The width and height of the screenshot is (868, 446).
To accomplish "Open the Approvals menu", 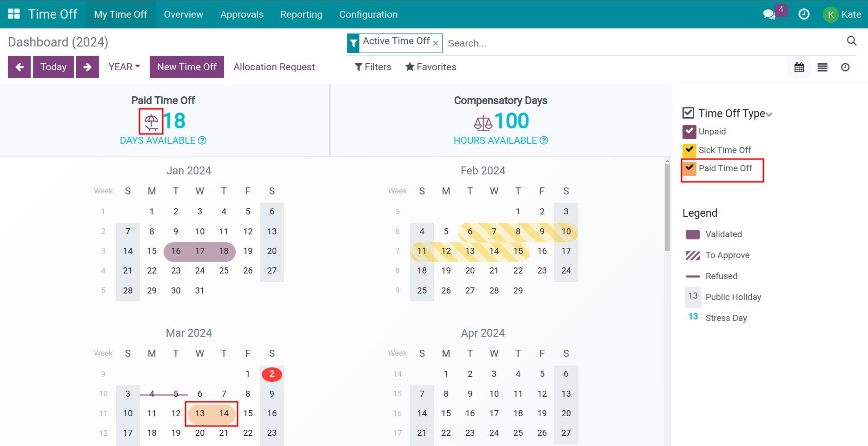I will click(242, 14).
